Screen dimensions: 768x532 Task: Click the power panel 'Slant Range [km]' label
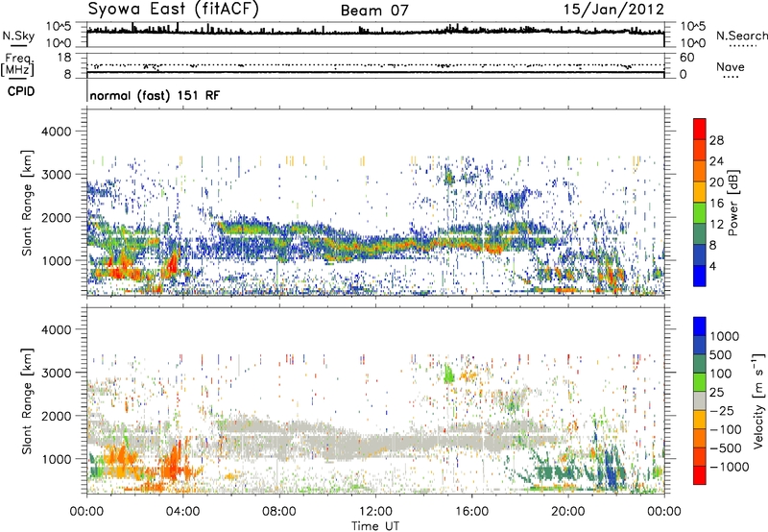click(x=27, y=203)
